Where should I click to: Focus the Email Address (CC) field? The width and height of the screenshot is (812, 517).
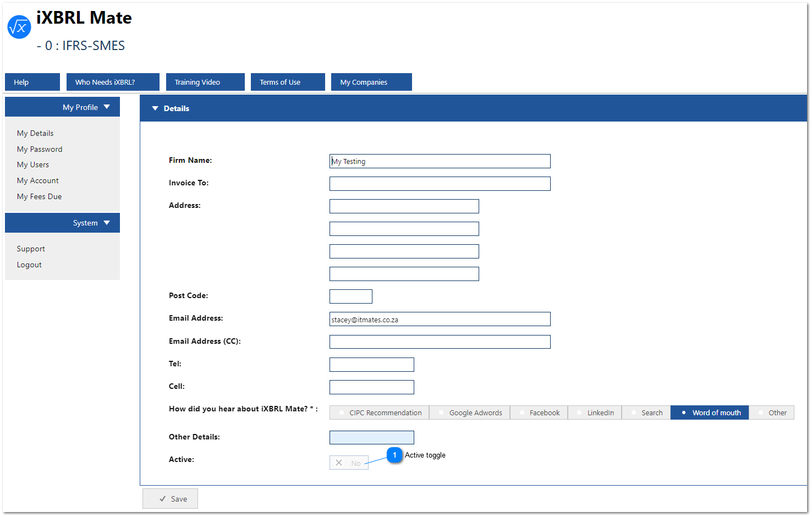click(440, 342)
